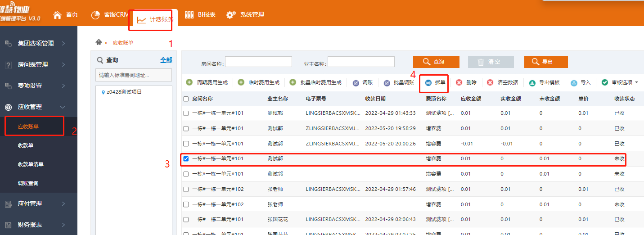Screen dimensions: 644x235
Task: Click the upload icon for 导入
Action: 574,83
